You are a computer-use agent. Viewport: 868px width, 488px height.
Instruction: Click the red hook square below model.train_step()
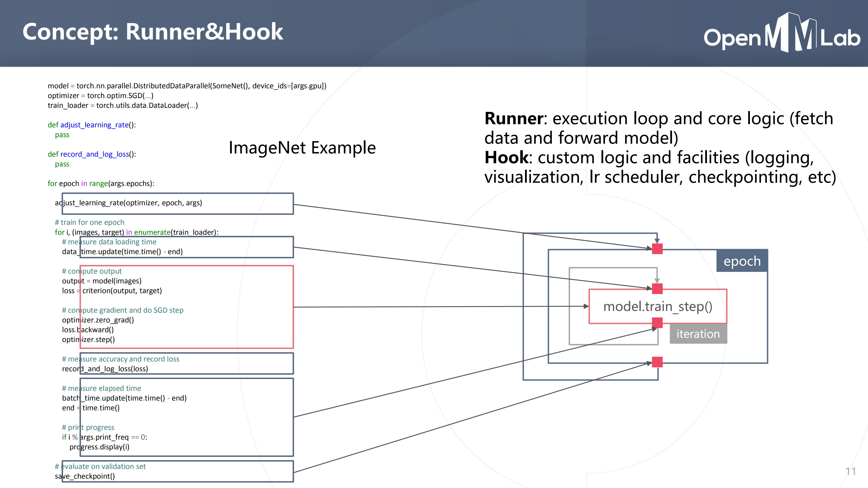coord(657,323)
